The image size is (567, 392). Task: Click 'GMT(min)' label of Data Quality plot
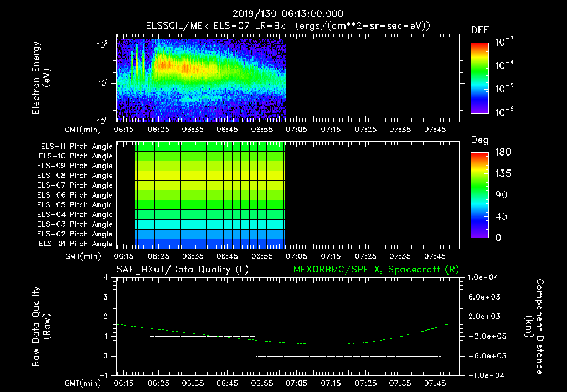click(83, 383)
